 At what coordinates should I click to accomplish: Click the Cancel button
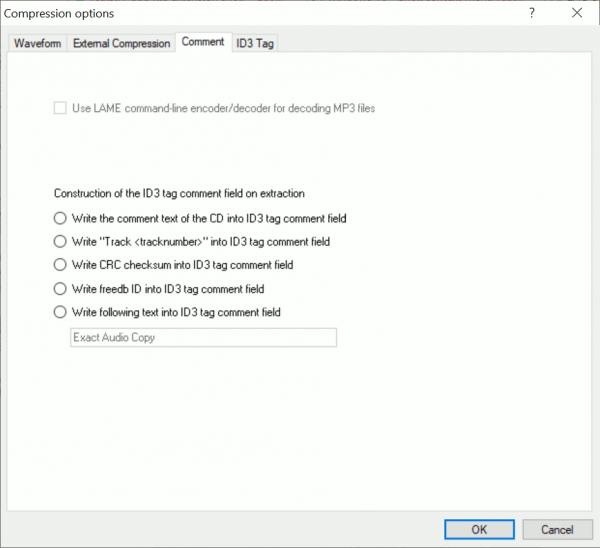557,529
